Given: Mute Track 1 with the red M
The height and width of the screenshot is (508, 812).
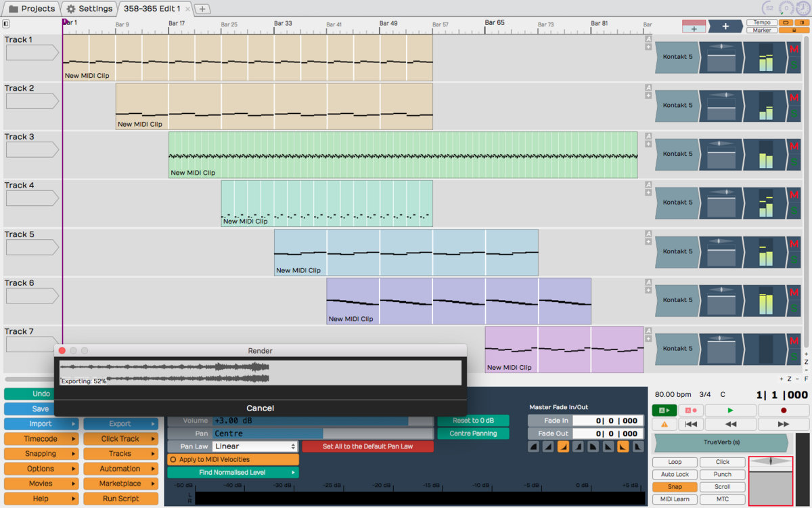Looking at the screenshot, I should click(794, 49).
